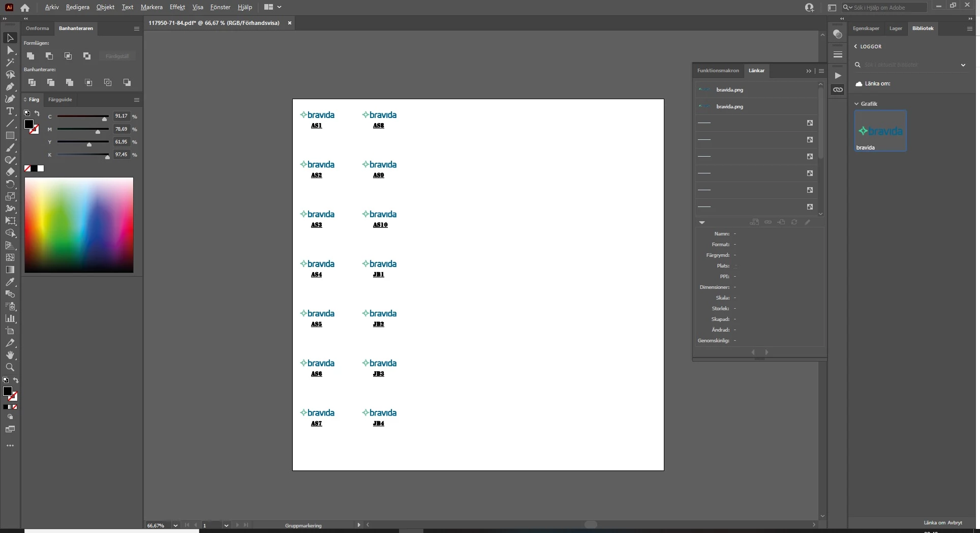Image resolution: width=980 pixels, height=533 pixels.
Task: Switch to the Egenskaper tab
Action: click(x=866, y=28)
